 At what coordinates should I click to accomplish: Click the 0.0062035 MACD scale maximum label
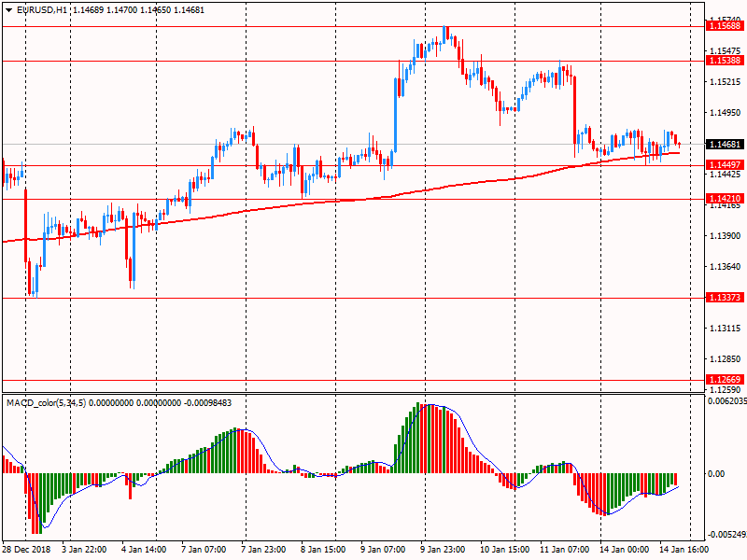(x=726, y=401)
